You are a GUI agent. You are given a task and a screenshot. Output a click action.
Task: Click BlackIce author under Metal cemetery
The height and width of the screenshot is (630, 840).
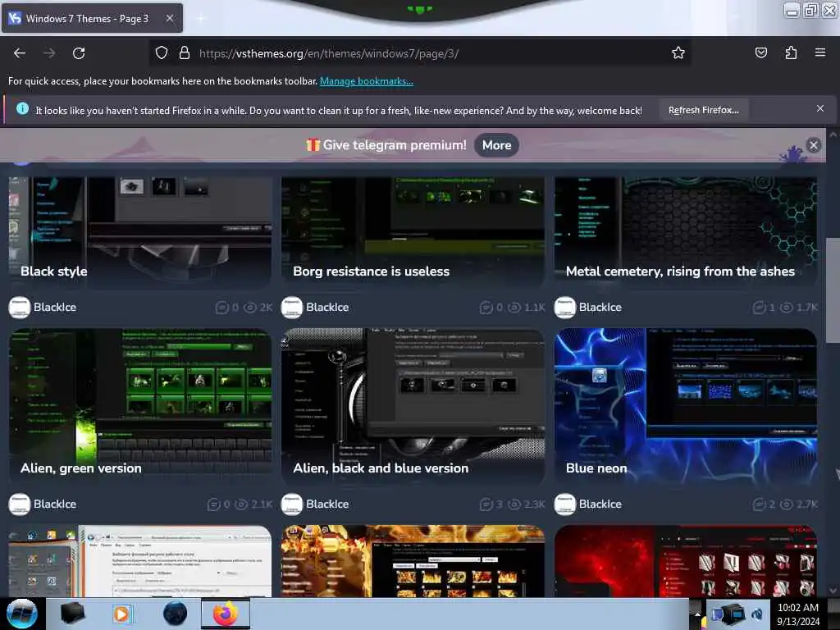pyautogui.click(x=600, y=307)
